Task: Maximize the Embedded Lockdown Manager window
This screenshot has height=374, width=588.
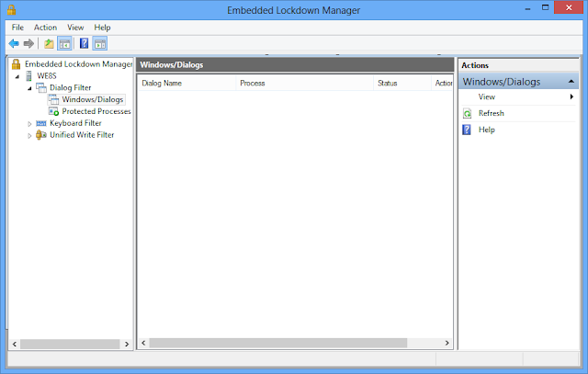Action: point(545,8)
